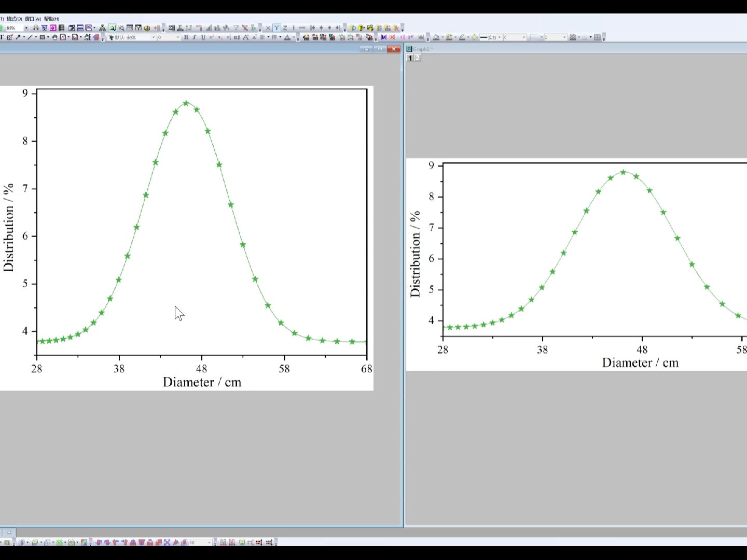Click the red-crossed remove filter icon
This screenshot has width=747, height=560.
245,27
